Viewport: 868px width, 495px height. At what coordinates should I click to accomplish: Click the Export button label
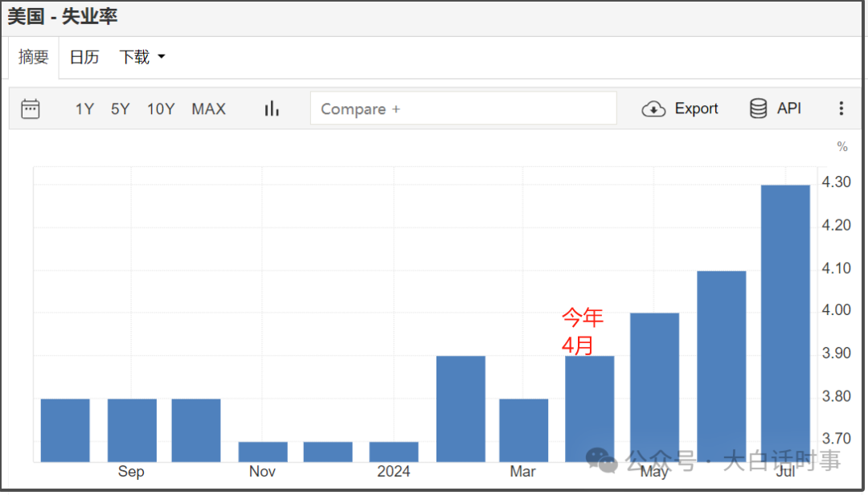point(696,108)
